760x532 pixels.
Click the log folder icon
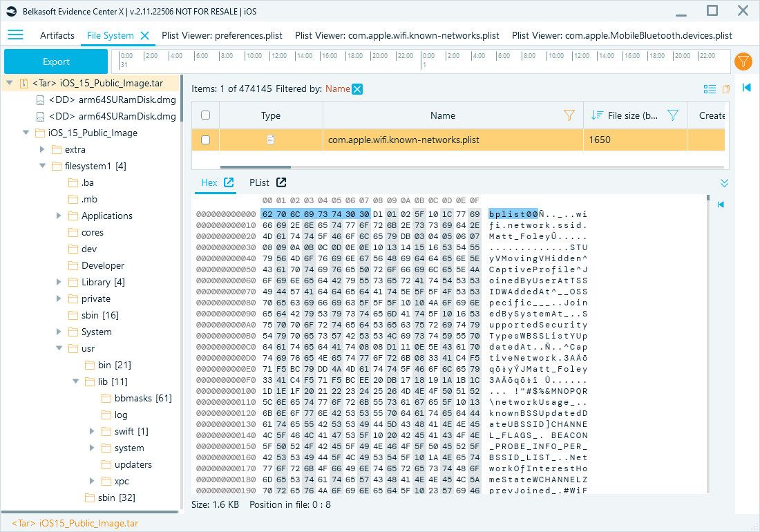click(106, 415)
